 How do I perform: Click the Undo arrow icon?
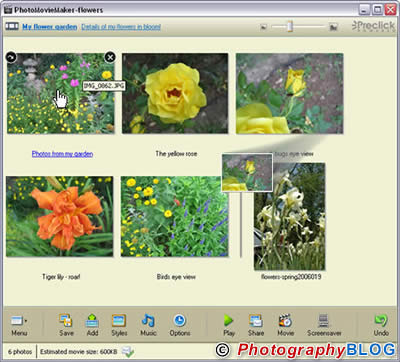381,321
